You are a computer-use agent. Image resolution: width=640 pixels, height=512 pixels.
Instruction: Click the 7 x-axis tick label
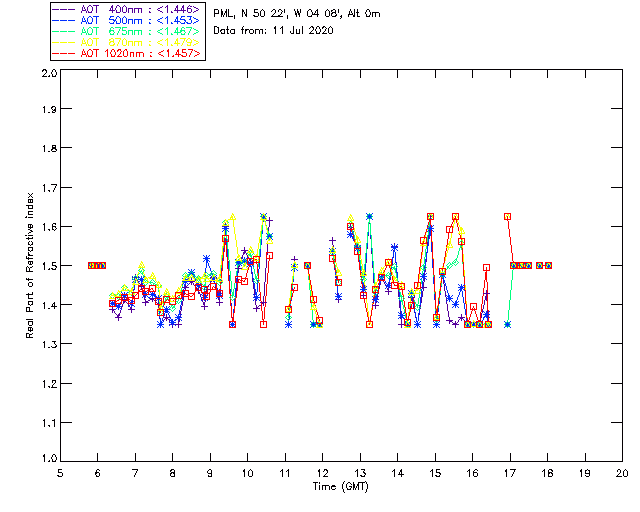[135, 473]
